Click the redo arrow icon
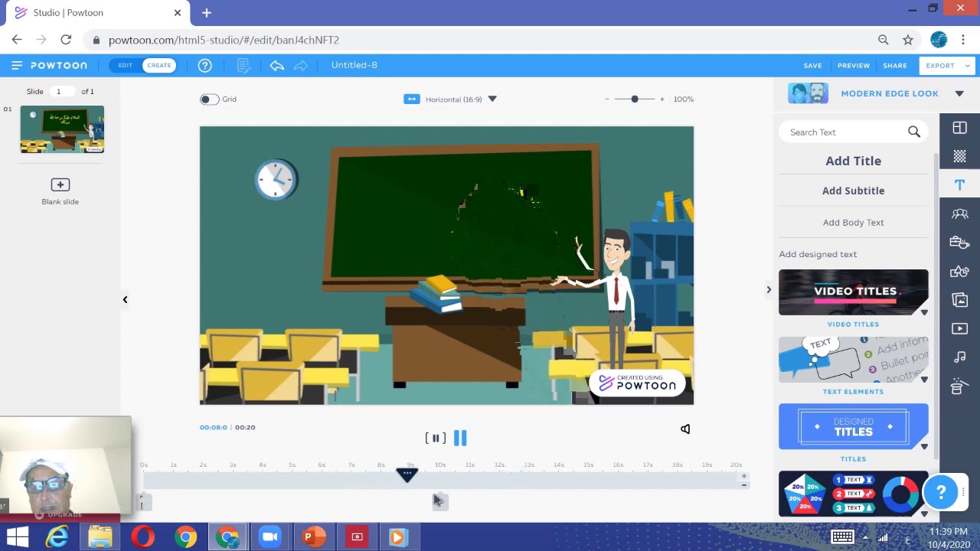The height and width of the screenshot is (551, 980). coord(301,65)
